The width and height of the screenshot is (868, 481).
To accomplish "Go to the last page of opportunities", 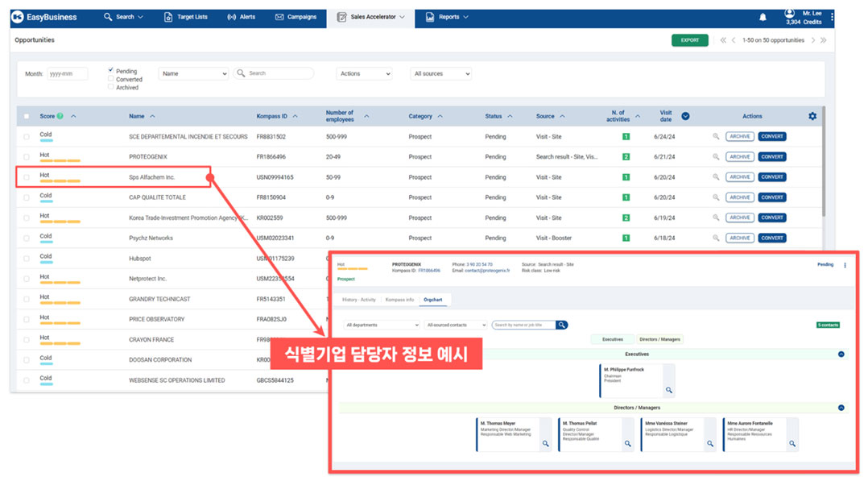I will (823, 40).
